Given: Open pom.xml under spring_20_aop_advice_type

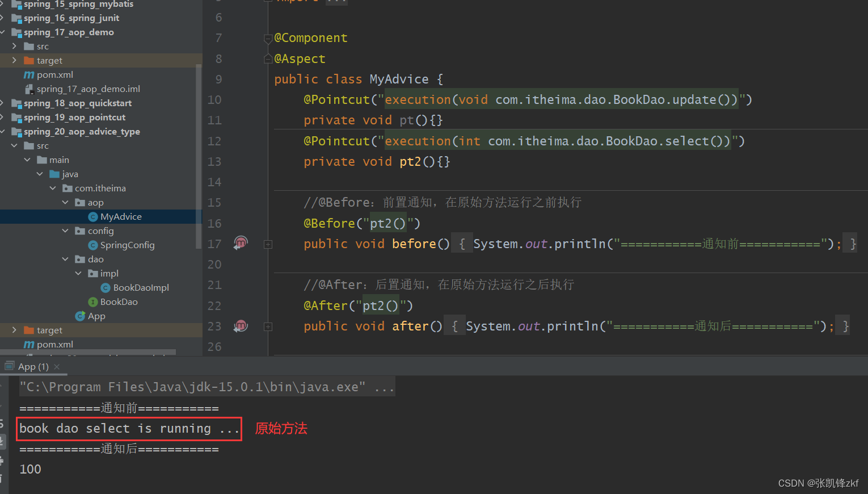Looking at the screenshot, I should click(55, 345).
